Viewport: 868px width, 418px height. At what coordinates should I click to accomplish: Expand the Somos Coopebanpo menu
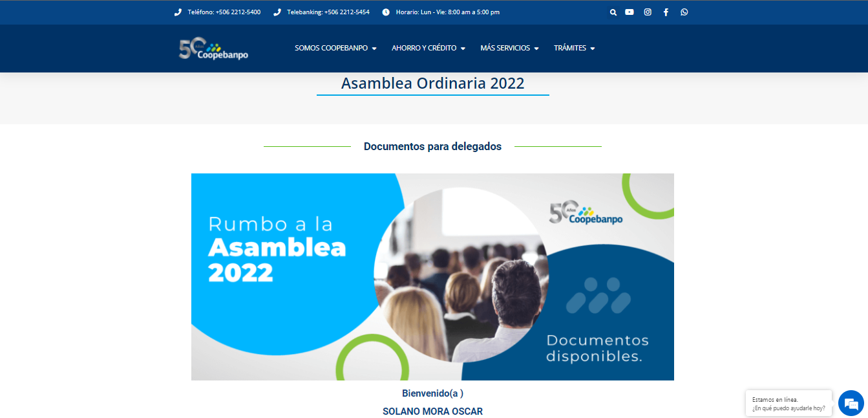335,49
